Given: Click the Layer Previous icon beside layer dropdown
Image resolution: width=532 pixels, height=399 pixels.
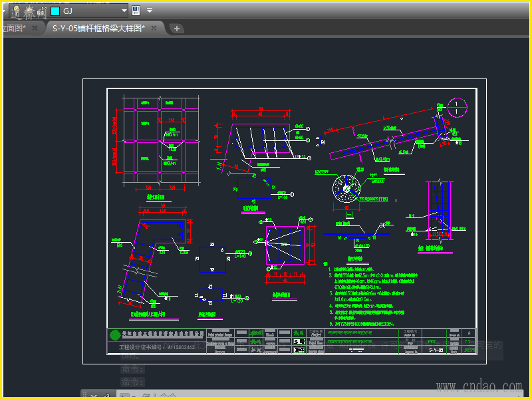Looking at the screenshot, I should 136,11.
